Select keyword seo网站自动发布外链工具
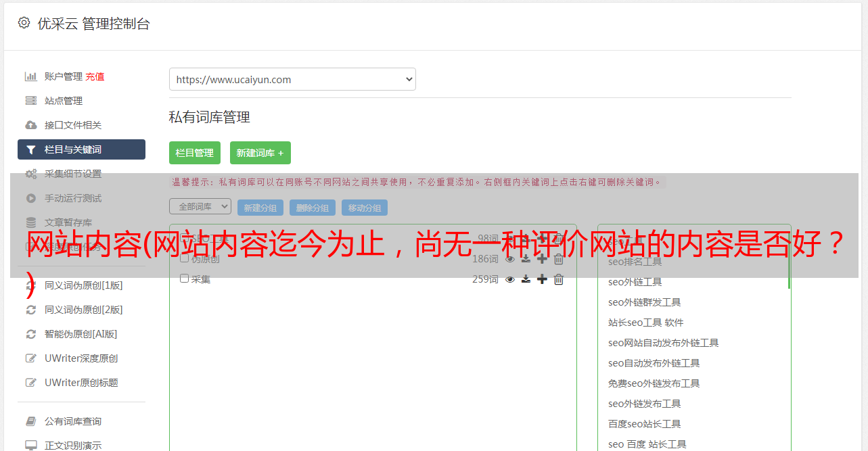Image resolution: width=868 pixels, height=451 pixels. pyautogui.click(x=663, y=343)
